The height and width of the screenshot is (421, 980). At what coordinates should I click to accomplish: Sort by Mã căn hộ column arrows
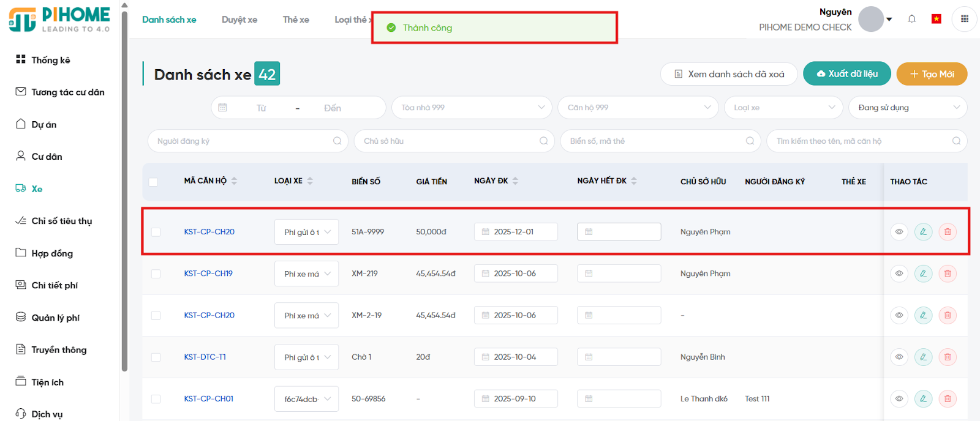pos(234,181)
